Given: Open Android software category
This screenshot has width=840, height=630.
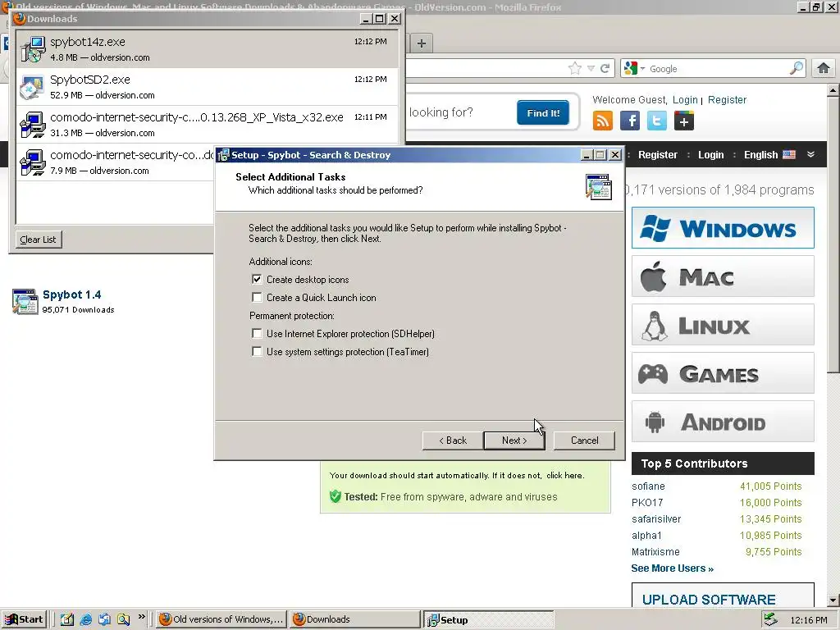Looking at the screenshot, I should 723,422.
